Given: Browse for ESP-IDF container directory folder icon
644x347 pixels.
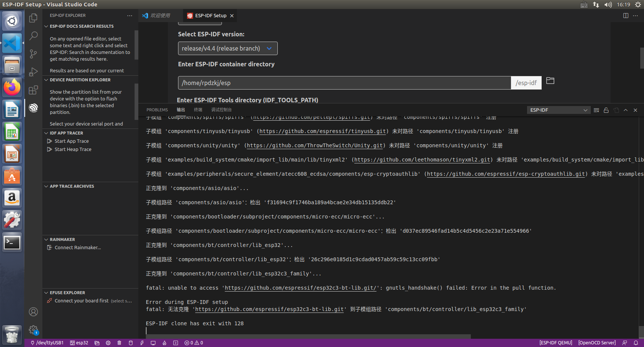Looking at the screenshot, I should (550, 81).
